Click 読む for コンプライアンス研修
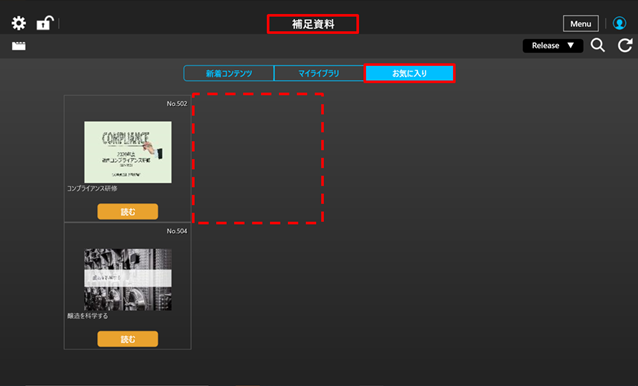This screenshot has height=386, width=638. click(128, 212)
